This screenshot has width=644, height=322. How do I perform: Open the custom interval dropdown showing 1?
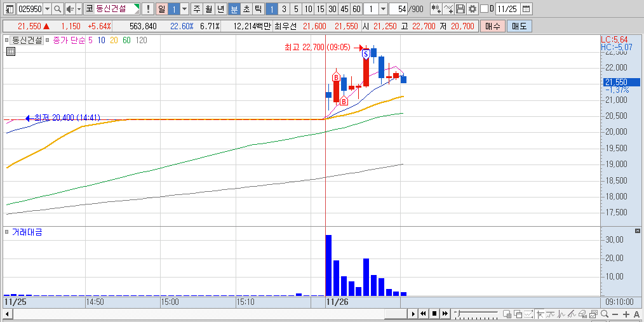[x=383, y=9]
